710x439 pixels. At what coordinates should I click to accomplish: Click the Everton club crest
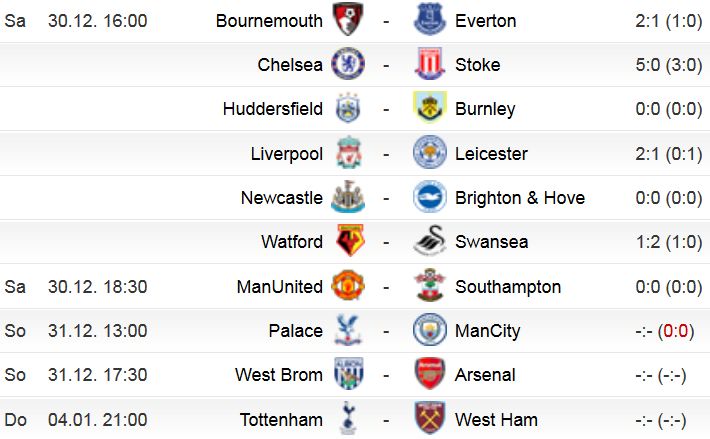(430, 19)
